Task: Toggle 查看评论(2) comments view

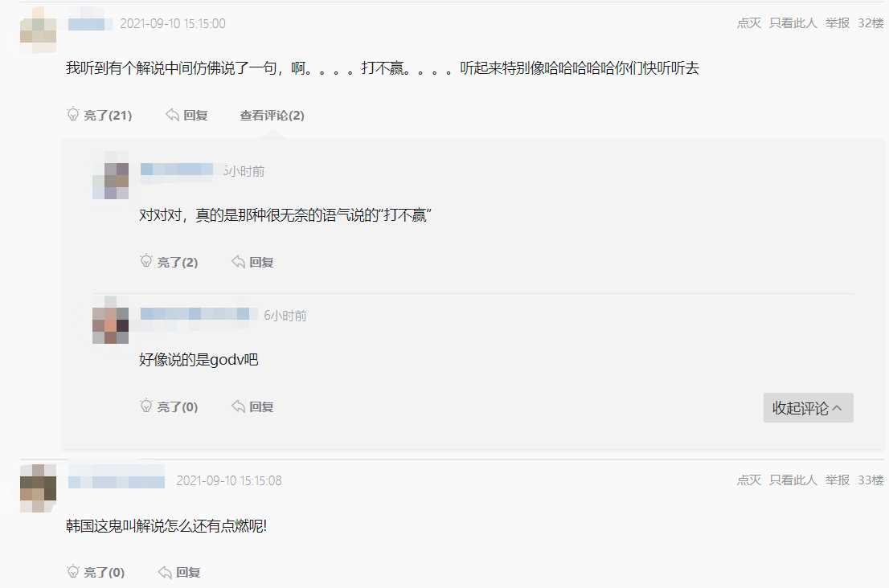Action: [x=272, y=116]
